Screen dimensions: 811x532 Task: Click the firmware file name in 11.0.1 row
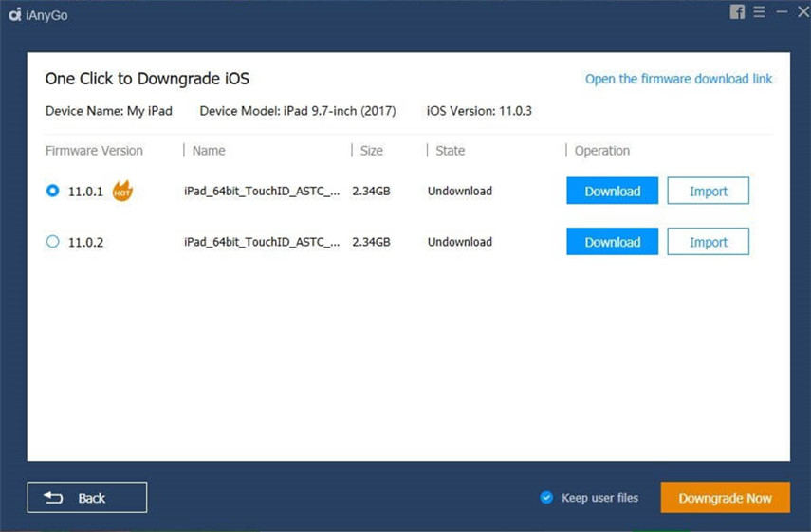coord(262,191)
